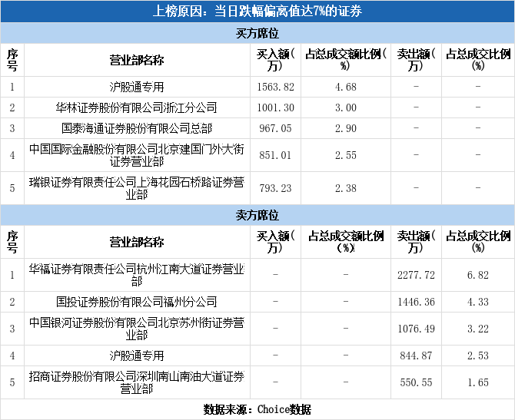Click 沪股通专用 in the seller table

pyautogui.click(x=137, y=356)
